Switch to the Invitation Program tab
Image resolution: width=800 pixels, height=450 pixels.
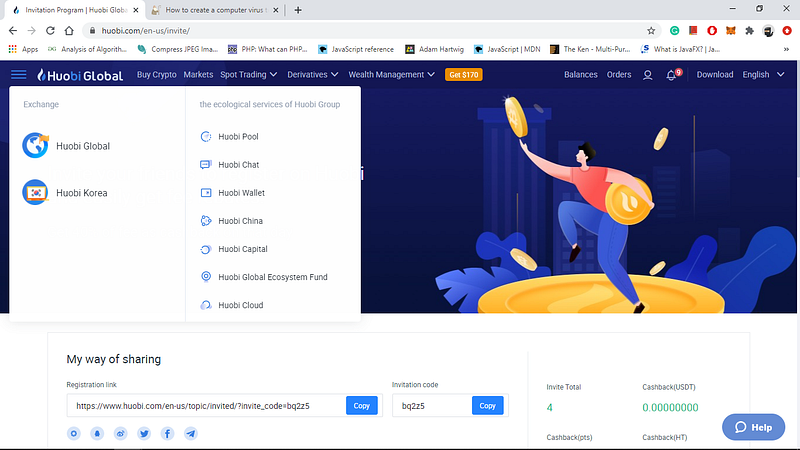[76, 10]
